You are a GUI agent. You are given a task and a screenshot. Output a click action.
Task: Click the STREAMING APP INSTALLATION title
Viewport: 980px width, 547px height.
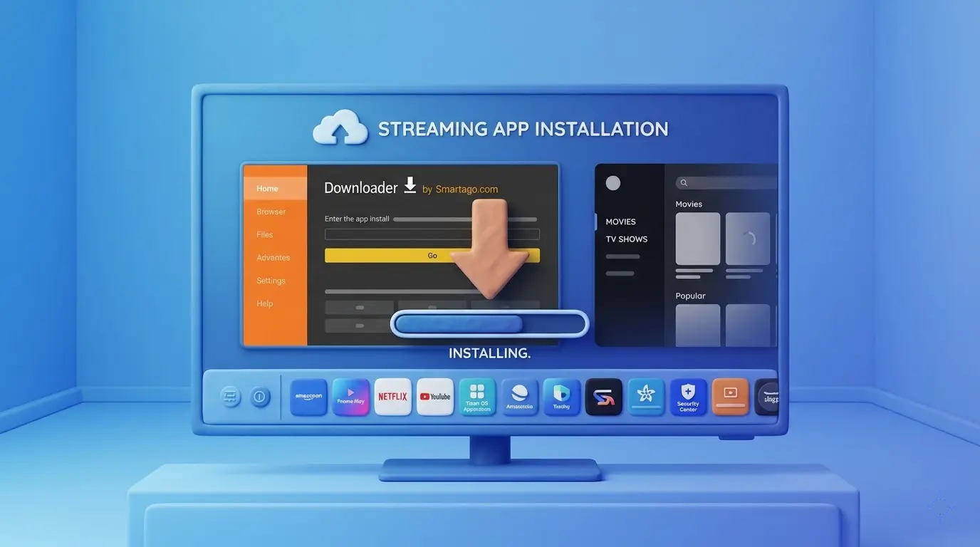tap(523, 129)
